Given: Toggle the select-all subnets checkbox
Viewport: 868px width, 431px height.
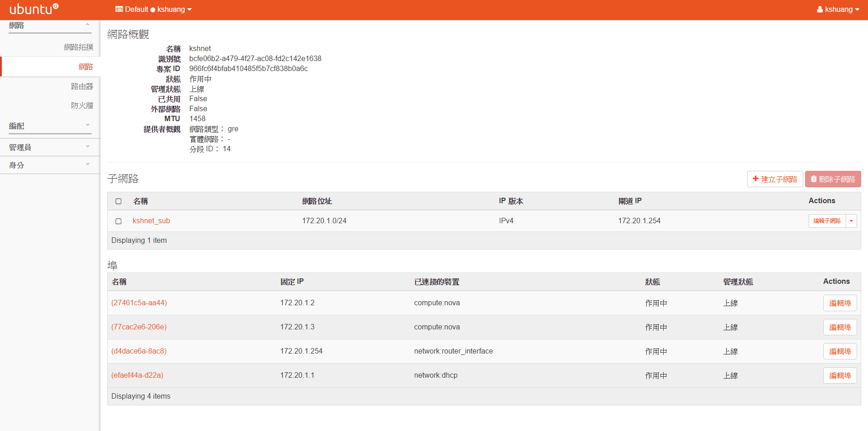Looking at the screenshot, I should tap(119, 201).
